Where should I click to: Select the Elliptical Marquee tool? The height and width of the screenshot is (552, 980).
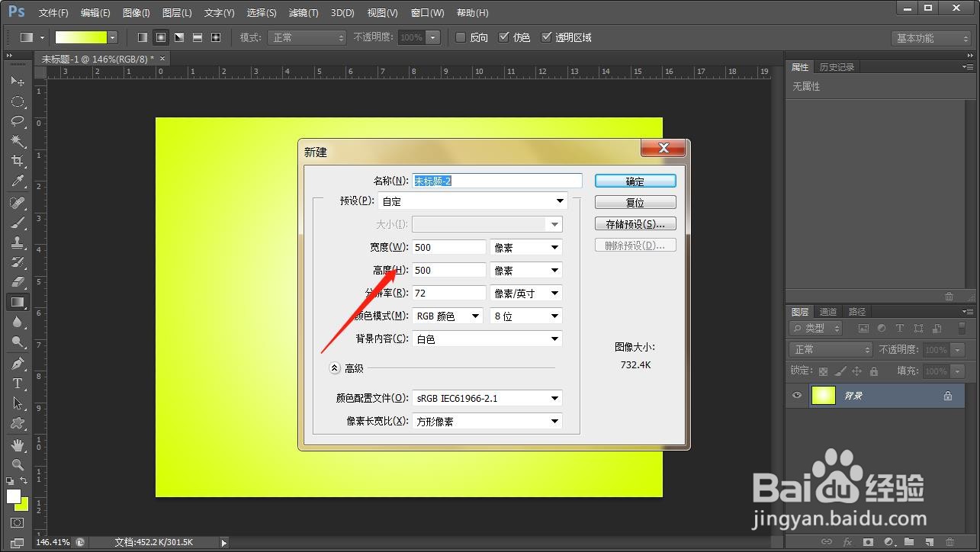pyautogui.click(x=17, y=101)
